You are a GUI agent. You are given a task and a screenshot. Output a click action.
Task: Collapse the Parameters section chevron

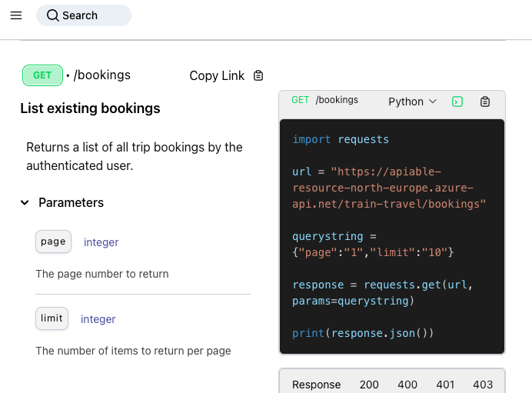tap(25, 202)
